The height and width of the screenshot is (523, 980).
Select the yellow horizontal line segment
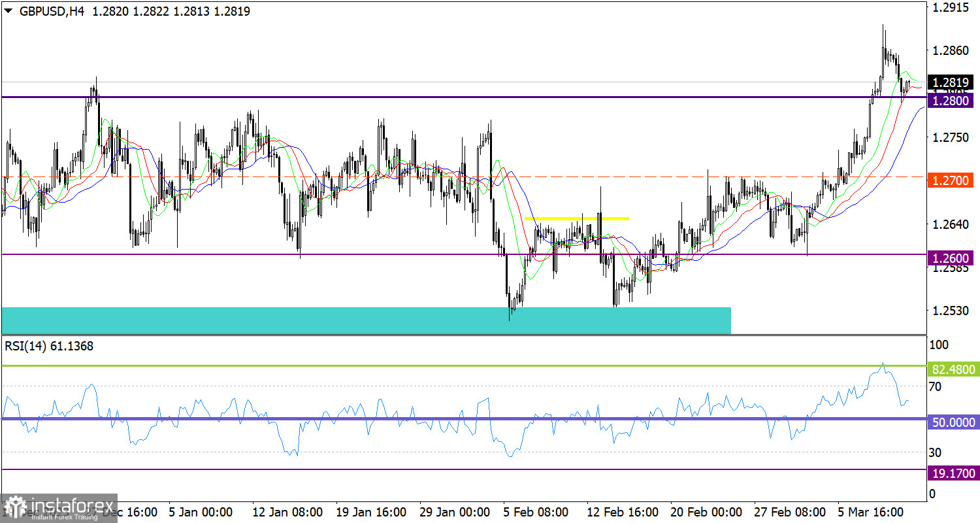coord(577,218)
